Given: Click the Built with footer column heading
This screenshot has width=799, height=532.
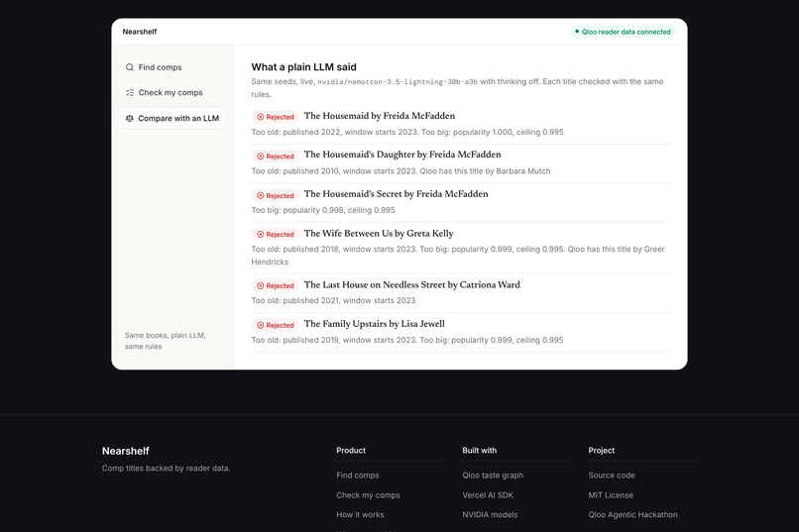Looking at the screenshot, I should click(x=480, y=450).
